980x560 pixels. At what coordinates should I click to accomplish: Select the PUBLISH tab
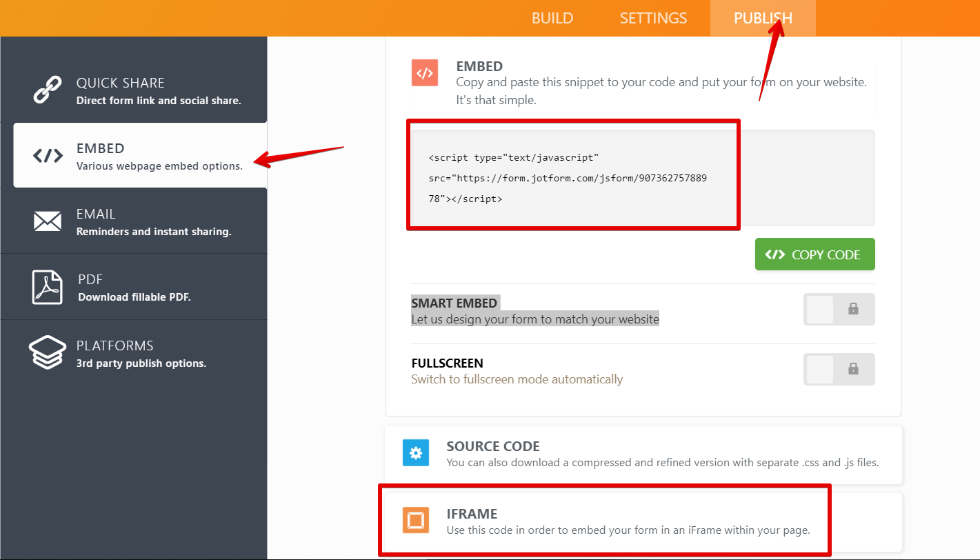[x=763, y=18]
